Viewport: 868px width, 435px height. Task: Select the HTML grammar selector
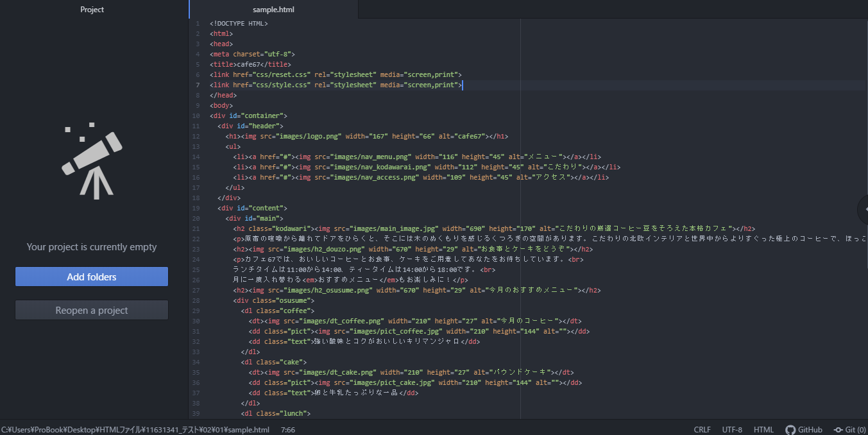[x=763, y=429]
